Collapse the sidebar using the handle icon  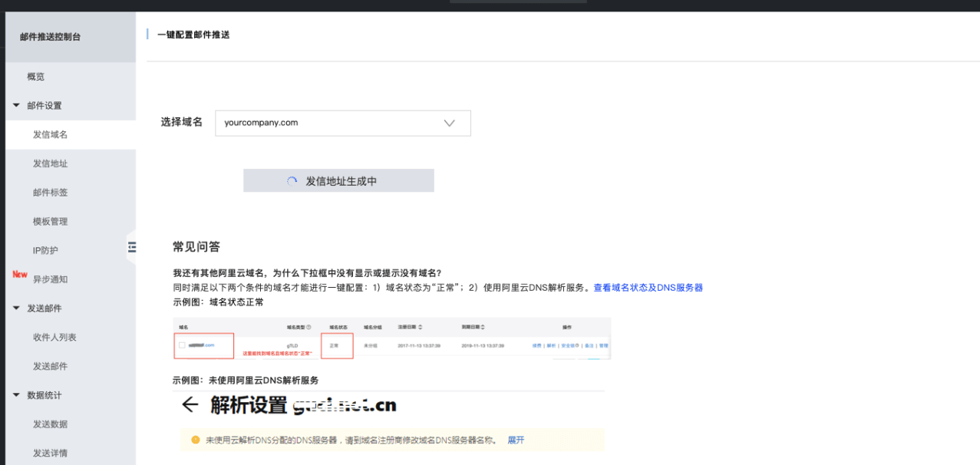click(x=131, y=247)
